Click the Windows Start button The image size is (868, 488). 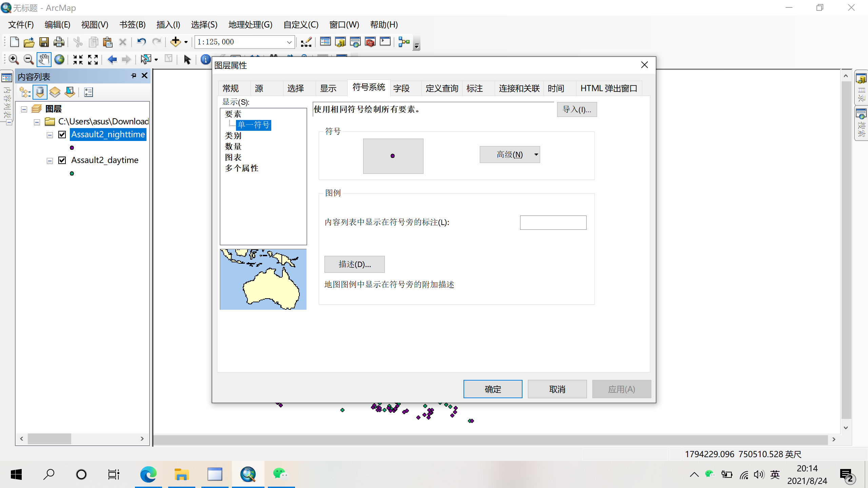pos(16,474)
